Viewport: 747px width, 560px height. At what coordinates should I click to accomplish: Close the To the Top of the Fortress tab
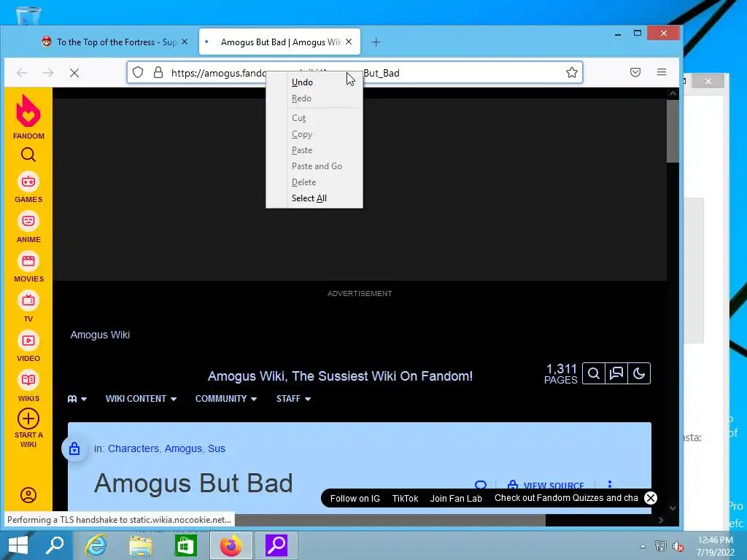coord(185,42)
